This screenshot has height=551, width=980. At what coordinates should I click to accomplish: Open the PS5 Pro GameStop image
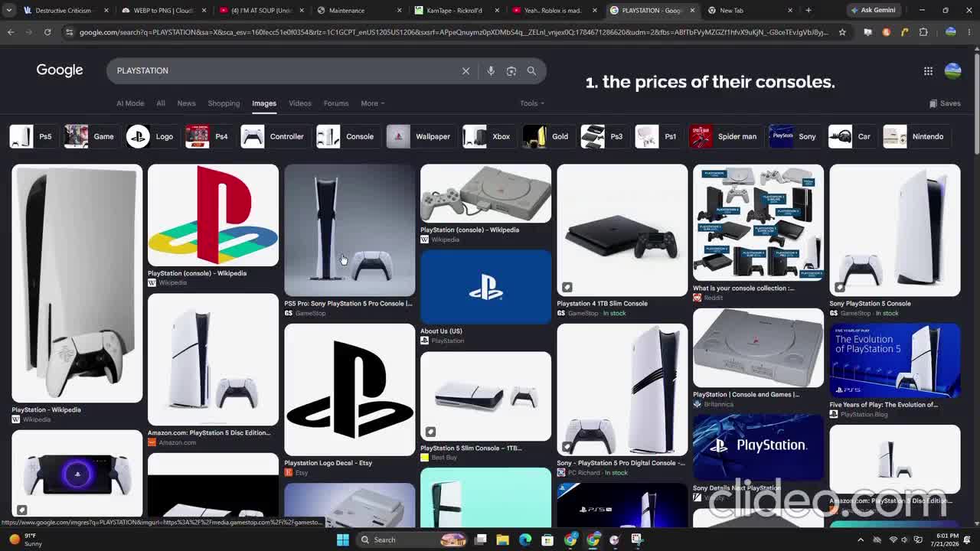(x=349, y=230)
